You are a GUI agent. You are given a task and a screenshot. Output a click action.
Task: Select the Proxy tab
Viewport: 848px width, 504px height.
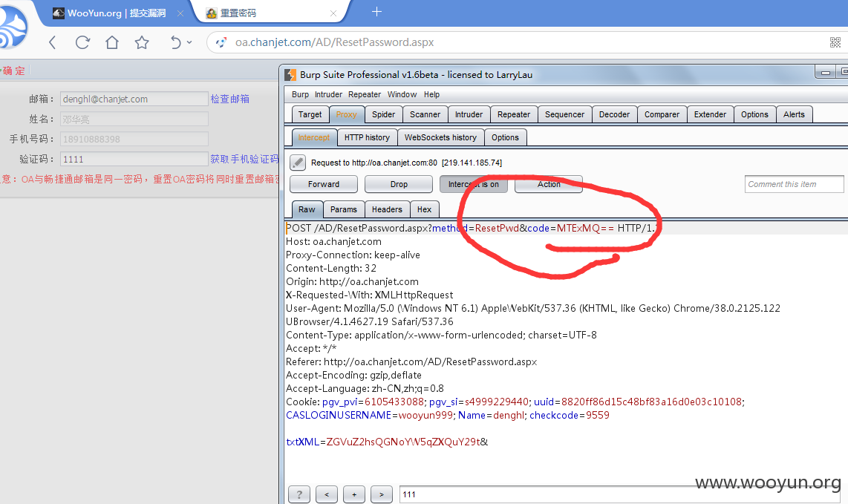pos(346,114)
